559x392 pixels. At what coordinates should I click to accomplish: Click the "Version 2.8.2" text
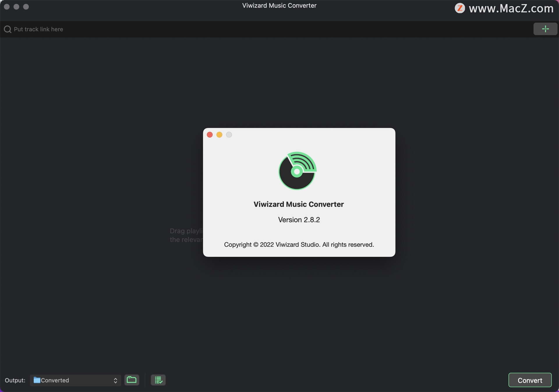(x=299, y=220)
